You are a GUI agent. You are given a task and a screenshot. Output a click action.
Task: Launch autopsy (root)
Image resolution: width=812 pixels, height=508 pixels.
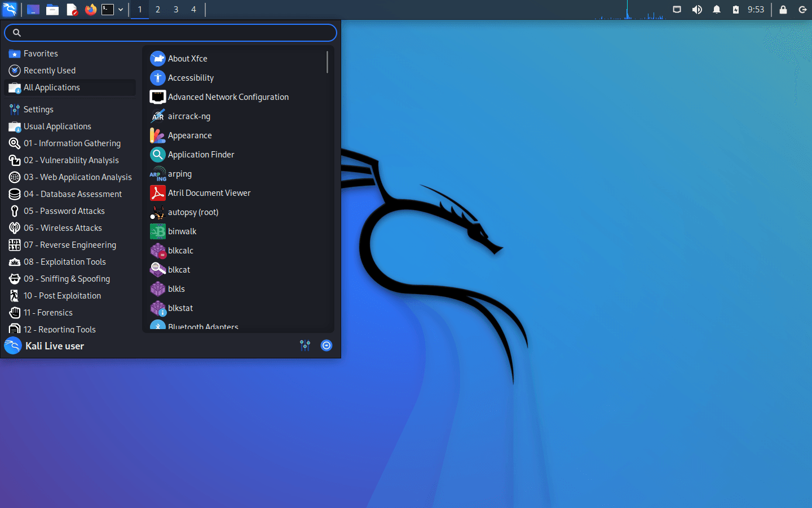(236, 212)
